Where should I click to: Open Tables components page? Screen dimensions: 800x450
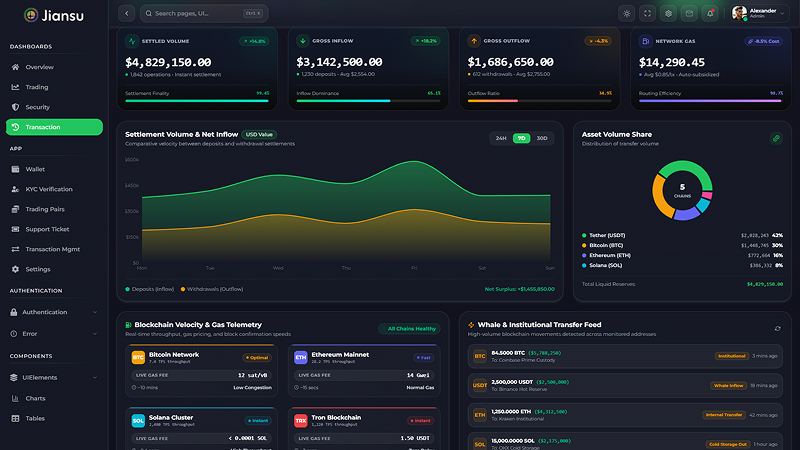tap(54, 418)
